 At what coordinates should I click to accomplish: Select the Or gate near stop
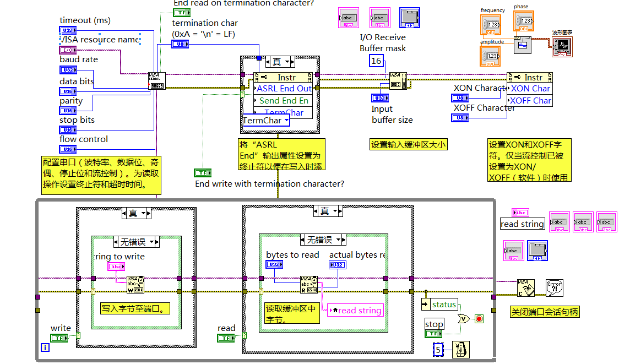click(x=465, y=319)
